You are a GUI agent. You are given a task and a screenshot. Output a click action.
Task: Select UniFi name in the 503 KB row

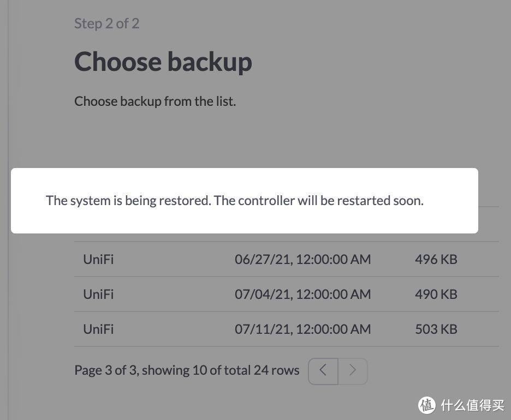98,329
